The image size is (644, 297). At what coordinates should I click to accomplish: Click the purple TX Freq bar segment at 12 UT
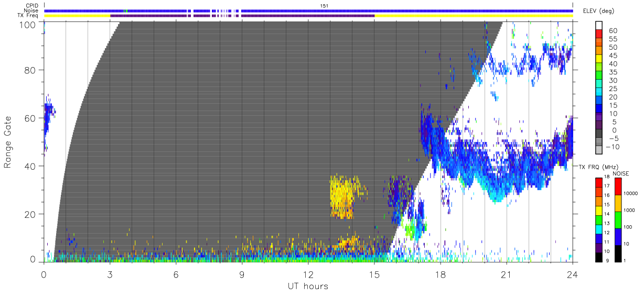coord(308,16)
